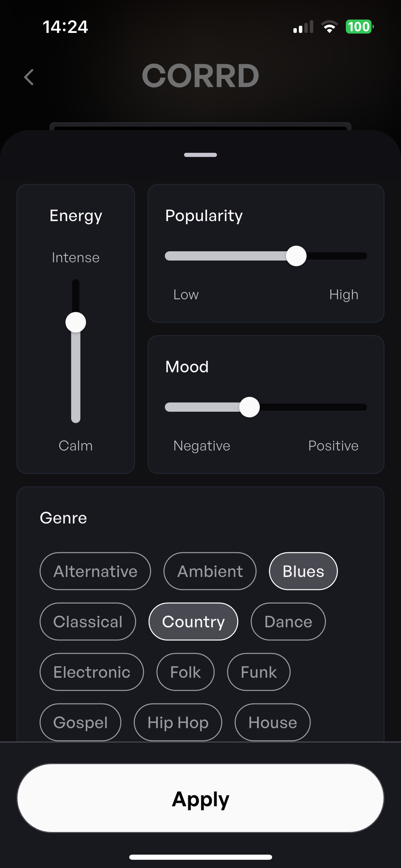Toggle the Alternative genre chip

coord(95,571)
